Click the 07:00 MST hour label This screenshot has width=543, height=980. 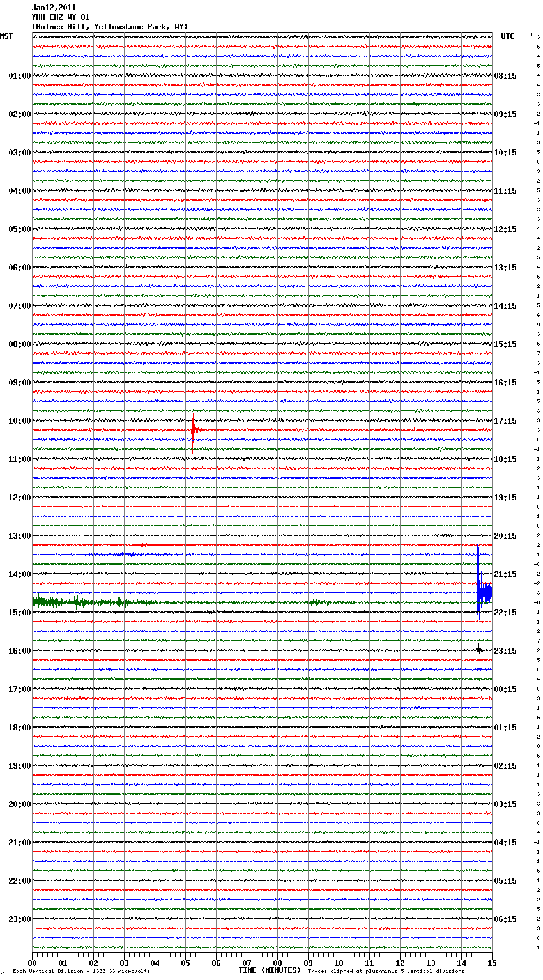pyautogui.click(x=20, y=306)
